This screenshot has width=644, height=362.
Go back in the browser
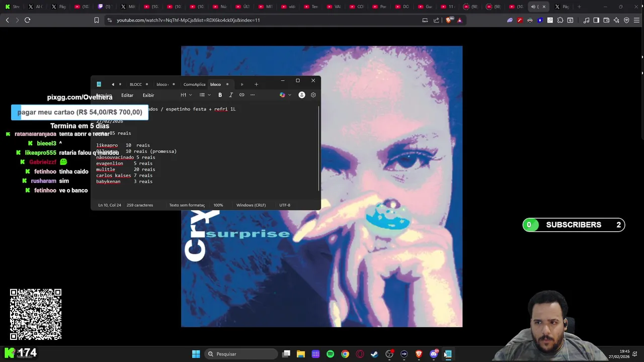7,20
